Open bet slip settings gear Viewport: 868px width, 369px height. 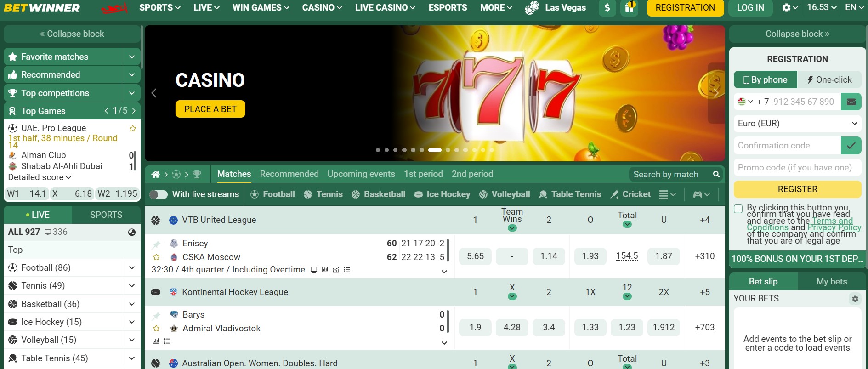pos(855,299)
